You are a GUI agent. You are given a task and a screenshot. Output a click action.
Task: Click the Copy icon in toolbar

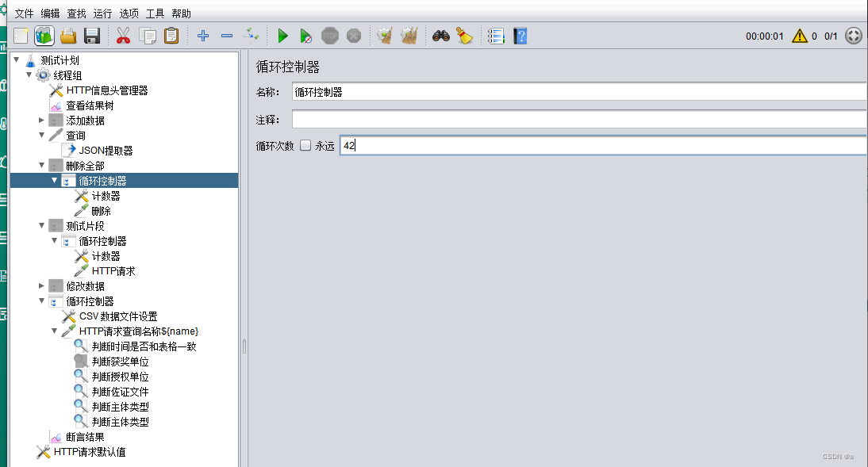pos(148,36)
